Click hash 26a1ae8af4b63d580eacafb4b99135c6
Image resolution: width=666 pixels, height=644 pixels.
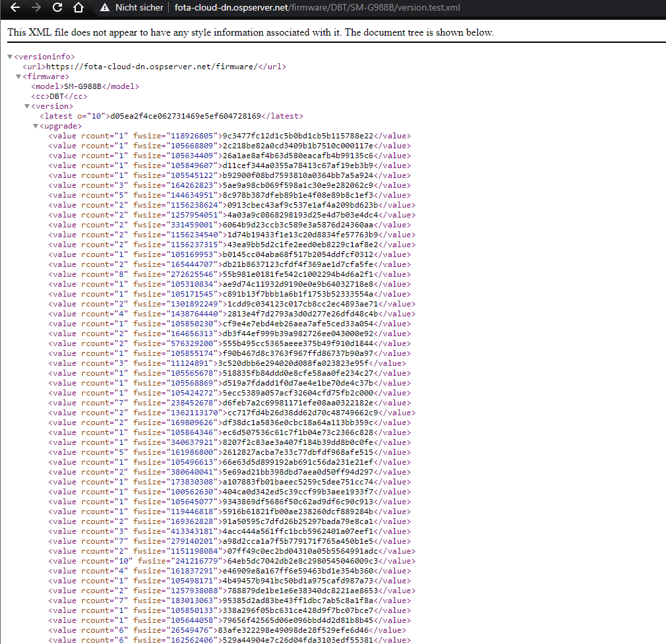pos(298,156)
